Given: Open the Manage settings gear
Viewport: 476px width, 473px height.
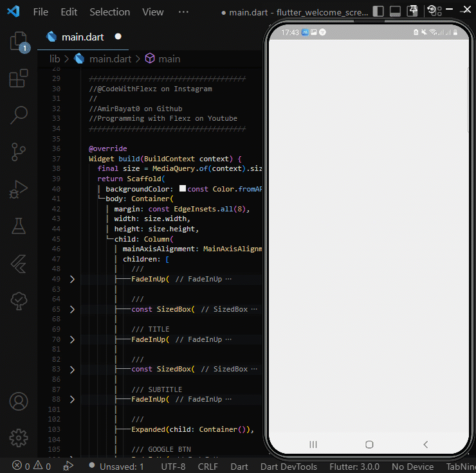Looking at the screenshot, I should 19,438.
